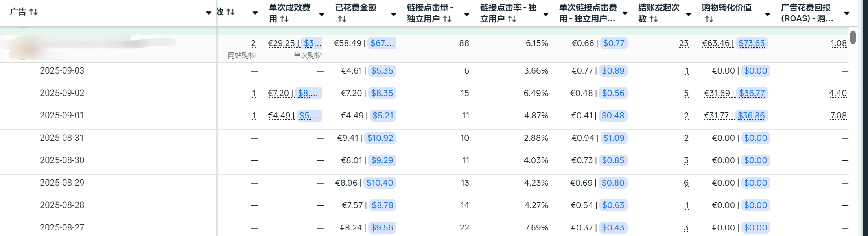Image resolution: width=868 pixels, height=236 pixels.
Task: Click sort arrows on 单次成效费用 column
Action: (x=284, y=19)
